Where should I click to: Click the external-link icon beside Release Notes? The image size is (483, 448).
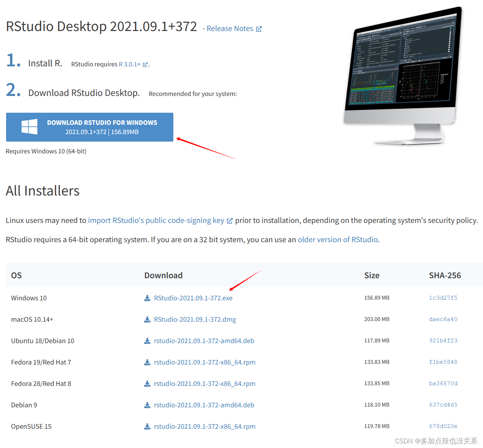(x=259, y=29)
